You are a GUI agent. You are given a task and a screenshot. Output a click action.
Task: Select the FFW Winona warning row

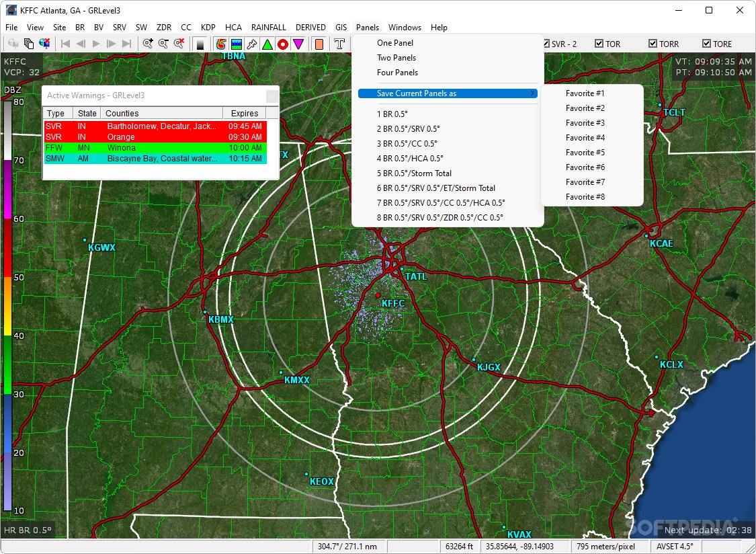(x=155, y=148)
